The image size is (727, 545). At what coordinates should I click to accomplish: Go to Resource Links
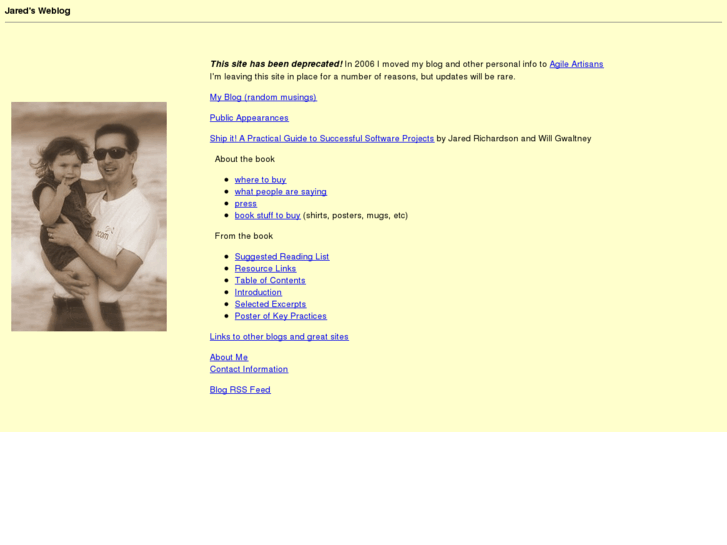point(265,269)
